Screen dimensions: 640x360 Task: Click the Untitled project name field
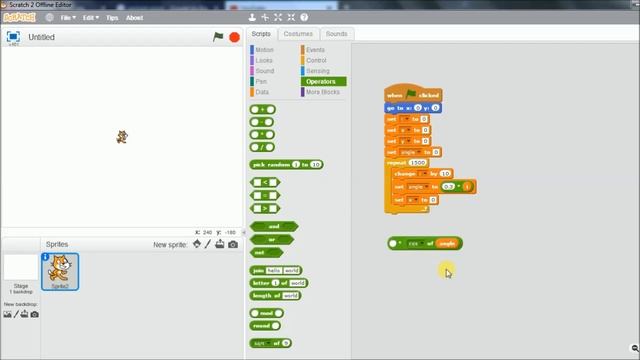pos(42,37)
